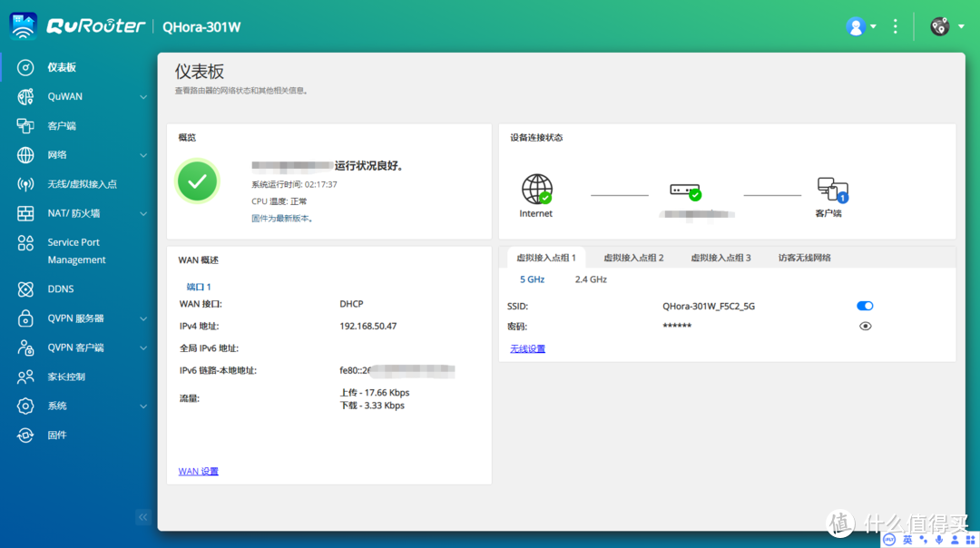Open the 无线/虚拟接入点 wireless settings
This screenshot has width=980, height=548.
(x=24, y=183)
